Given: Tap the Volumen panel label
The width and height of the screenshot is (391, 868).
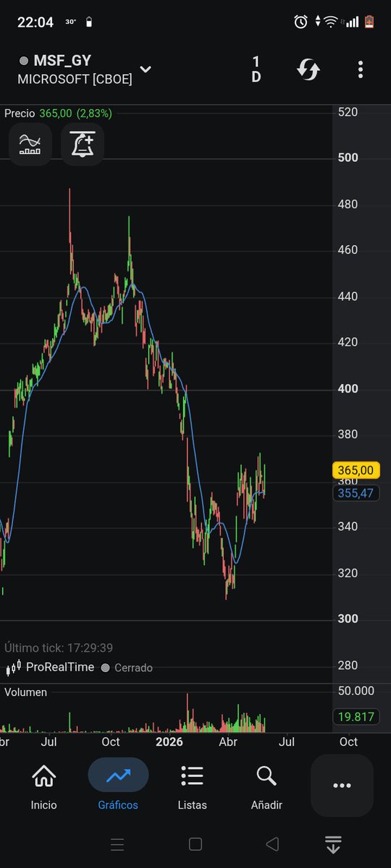Looking at the screenshot, I should (x=25, y=692).
